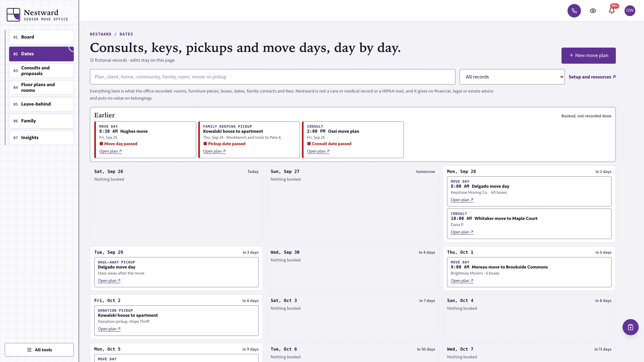Open plan for Moreau move to Brookside Commons
The image size is (644, 362).
[462, 281]
